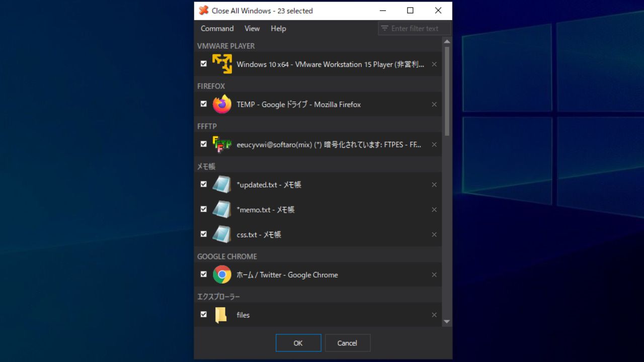This screenshot has width=644, height=362.
Task: Select the GOOGLE CHROME group header
Action: (227, 256)
